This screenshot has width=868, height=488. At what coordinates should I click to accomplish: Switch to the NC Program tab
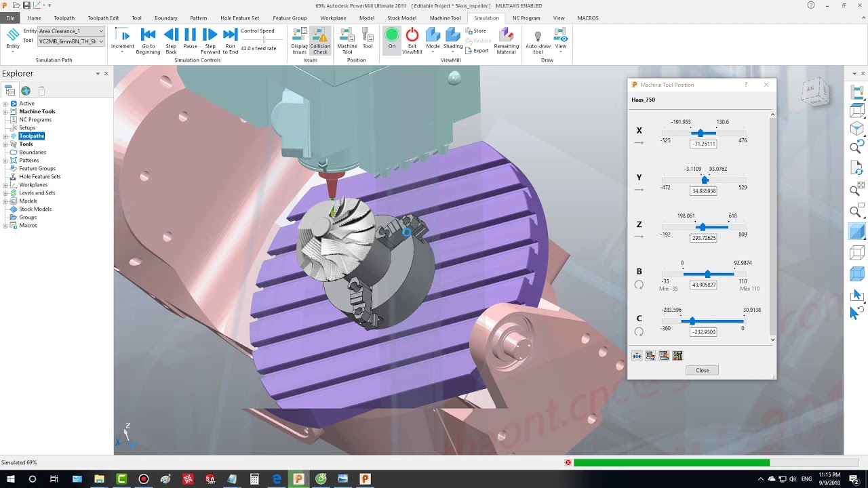(526, 18)
